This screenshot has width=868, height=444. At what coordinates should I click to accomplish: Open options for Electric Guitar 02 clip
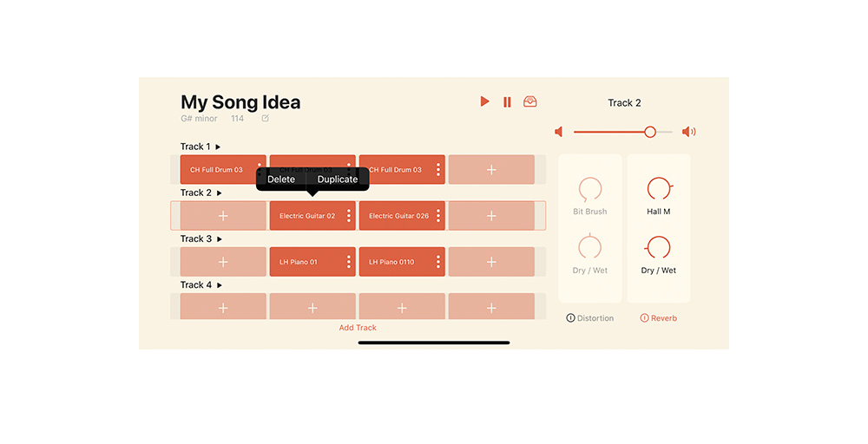click(x=349, y=216)
